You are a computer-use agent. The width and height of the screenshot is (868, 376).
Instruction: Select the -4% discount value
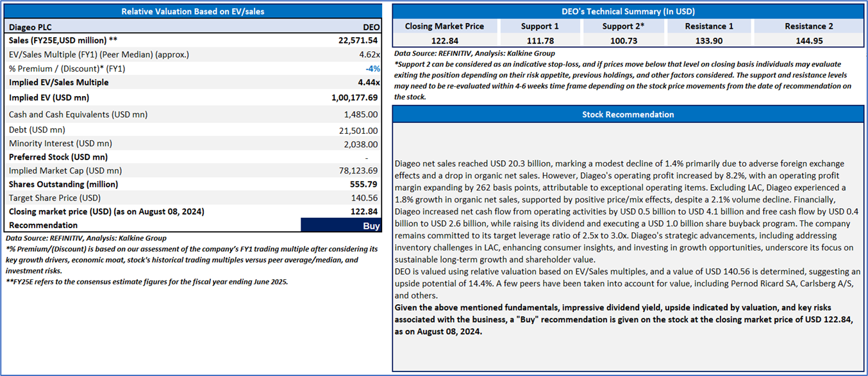point(373,69)
